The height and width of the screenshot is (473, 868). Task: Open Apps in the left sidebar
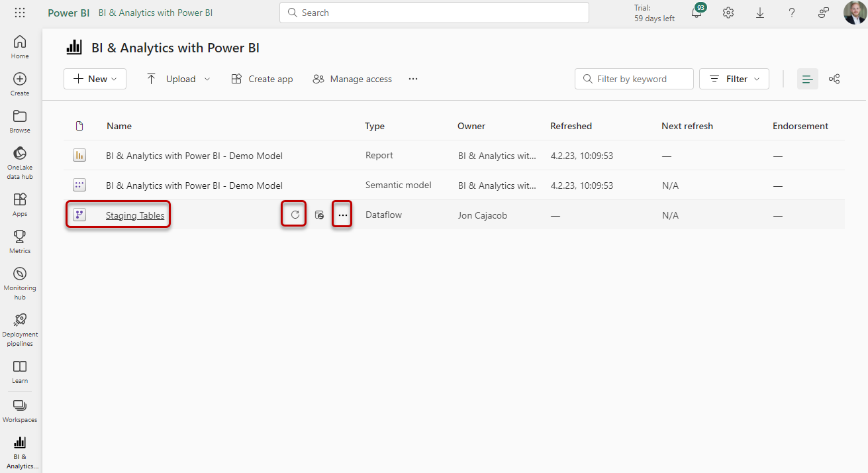[x=20, y=204]
